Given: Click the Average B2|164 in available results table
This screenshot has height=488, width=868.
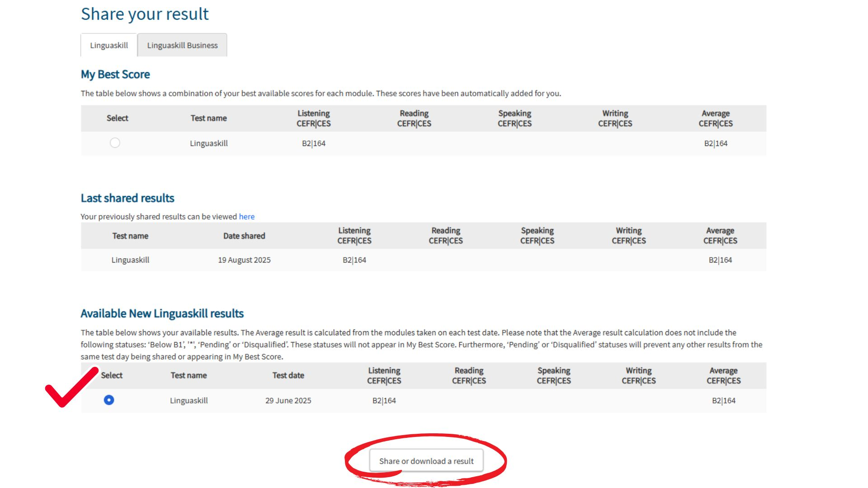Looking at the screenshot, I should click(723, 400).
